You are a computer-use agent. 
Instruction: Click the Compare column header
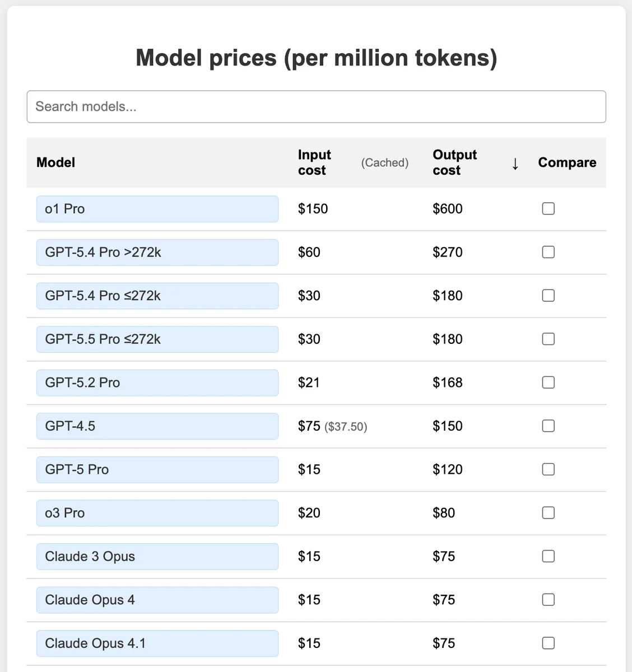(x=567, y=162)
